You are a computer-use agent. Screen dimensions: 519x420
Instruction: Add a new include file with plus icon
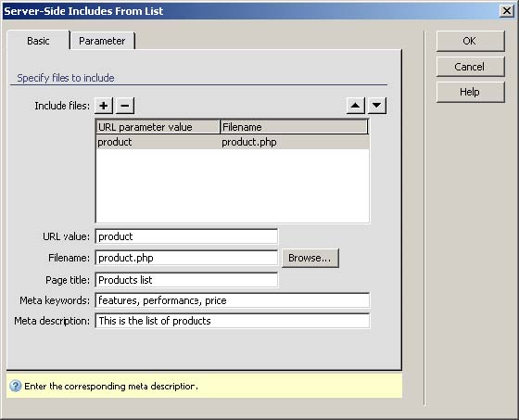[104, 106]
